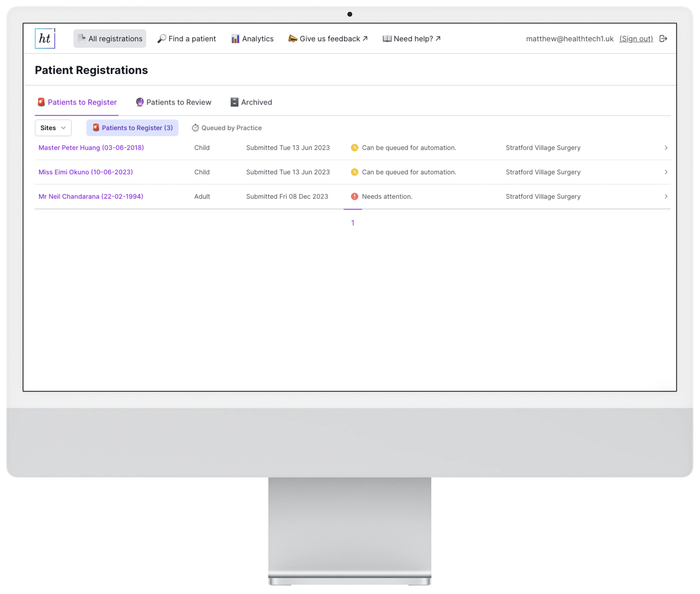Click the yellow clock icon on Peter Huang's row

click(x=355, y=148)
